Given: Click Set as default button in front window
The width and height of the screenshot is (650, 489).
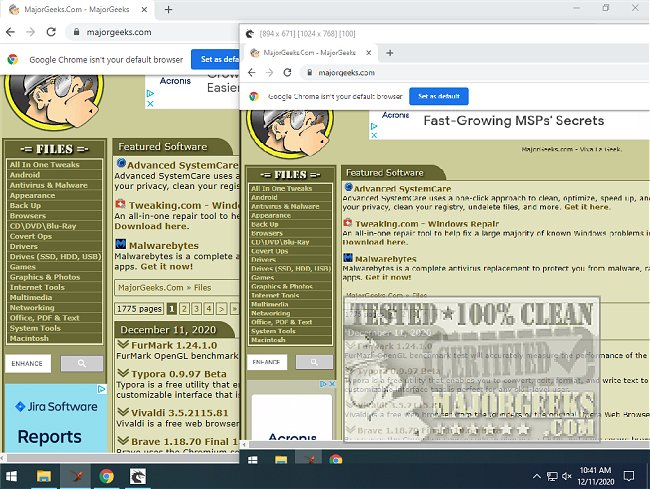Looking at the screenshot, I should click(x=439, y=96).
